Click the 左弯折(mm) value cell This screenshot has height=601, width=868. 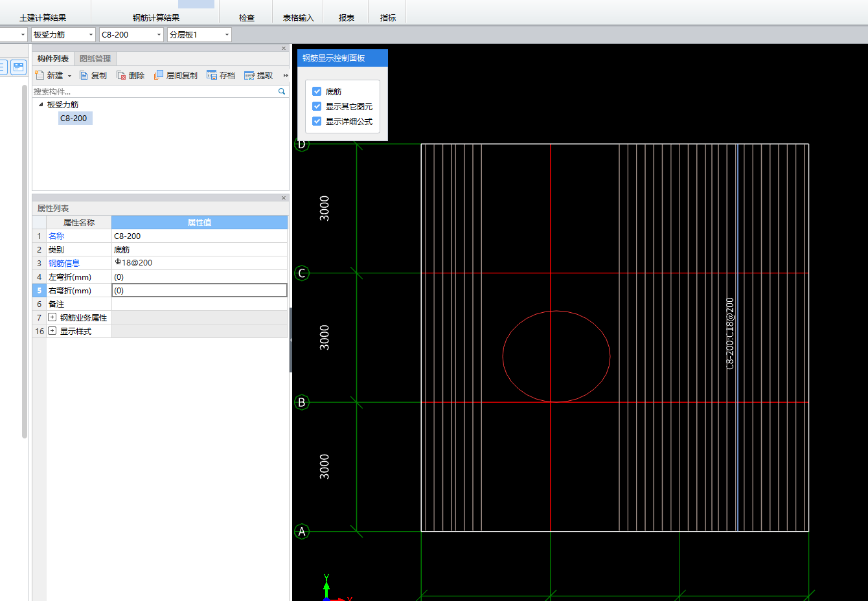tap(200, 277)
